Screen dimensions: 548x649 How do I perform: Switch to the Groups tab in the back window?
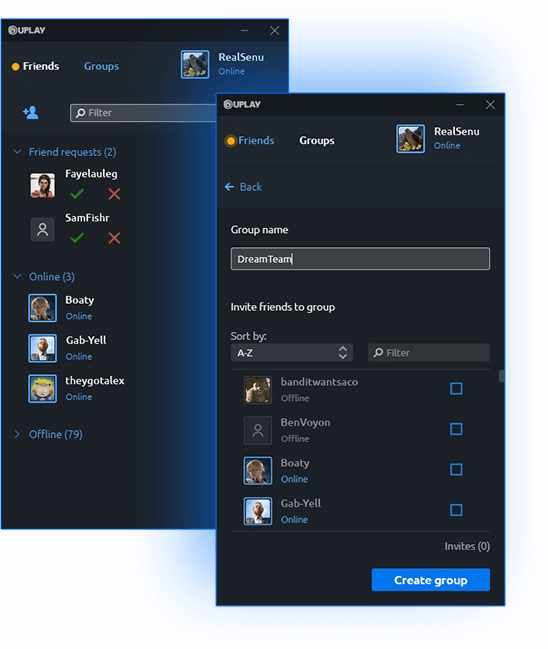coord(101,66)
